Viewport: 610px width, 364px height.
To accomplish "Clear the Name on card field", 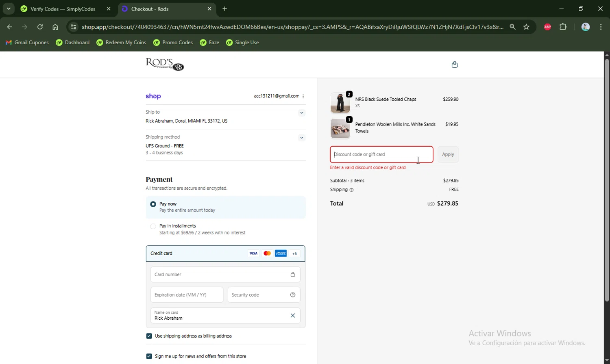I will tap(293, 316).
